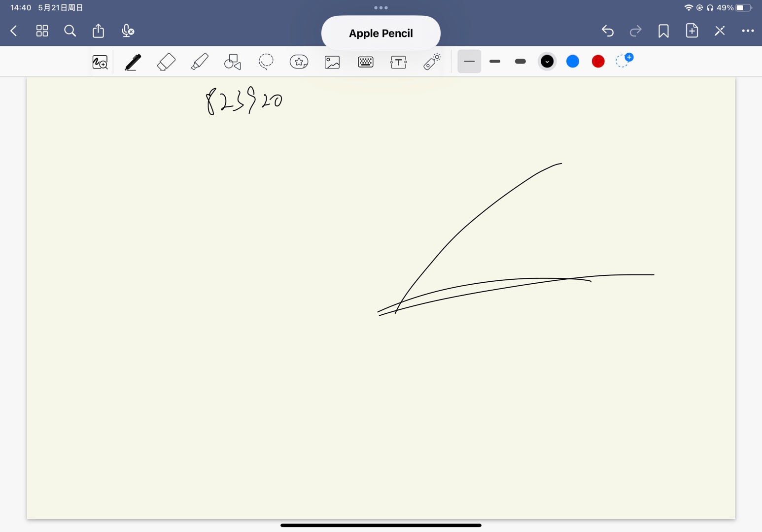
Task: Select the Lasso selection tool
Action: [x=266, y=62]
